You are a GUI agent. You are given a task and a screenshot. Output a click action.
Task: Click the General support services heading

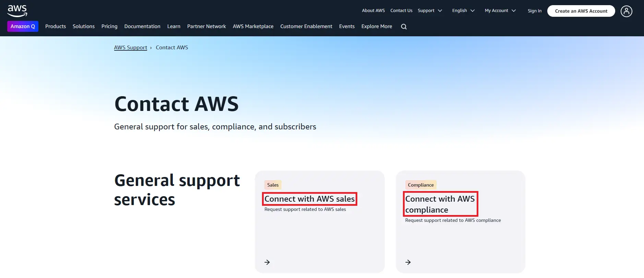pyautogui.click(x=177, y=190)
